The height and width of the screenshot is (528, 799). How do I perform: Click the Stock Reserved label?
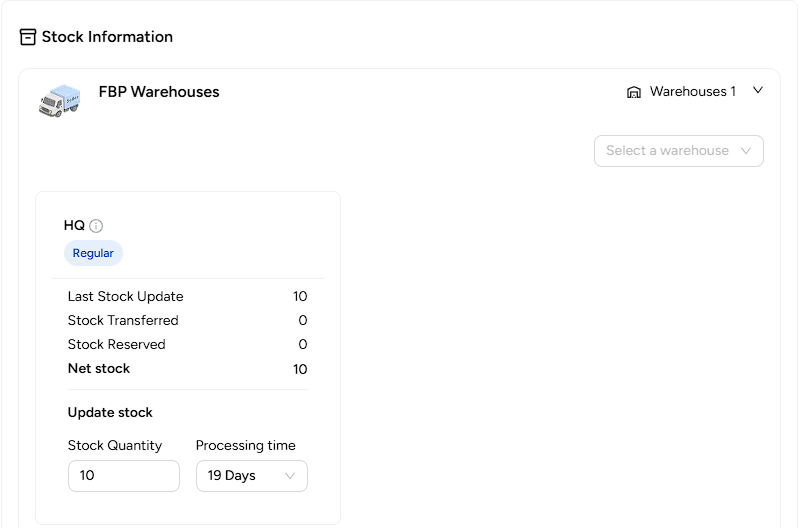point(117,345)
